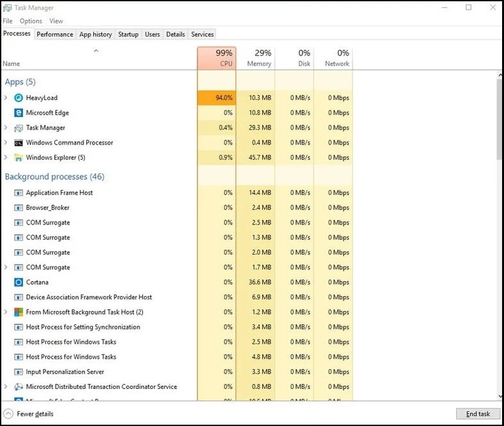Switch to the Services tab

point(203,35)
